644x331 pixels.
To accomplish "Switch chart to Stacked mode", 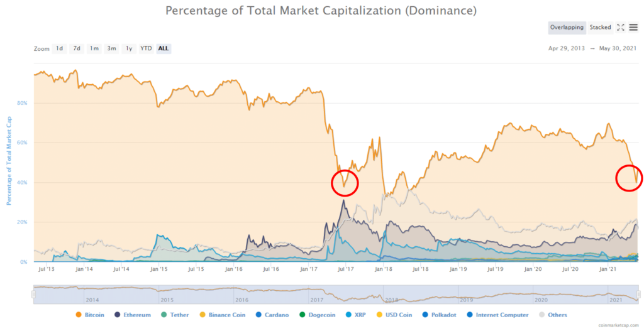I will tap(600, 28).
